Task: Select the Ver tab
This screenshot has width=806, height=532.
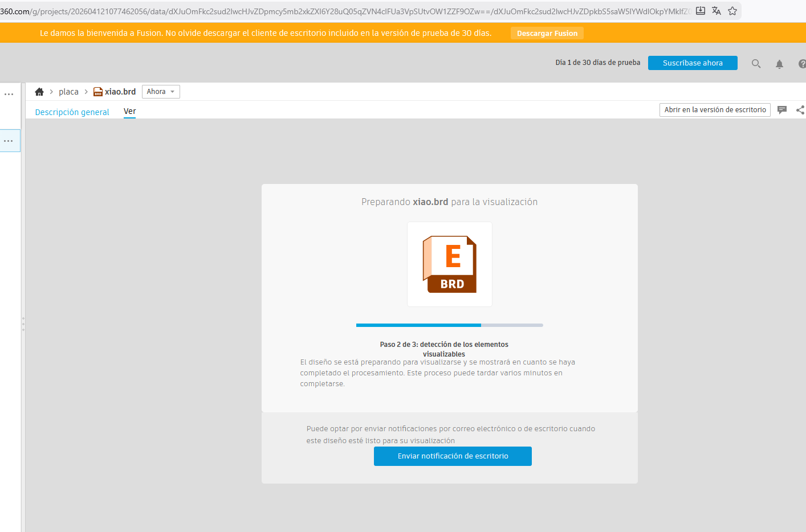Action: pyautogui.click(x=130, y=112)
